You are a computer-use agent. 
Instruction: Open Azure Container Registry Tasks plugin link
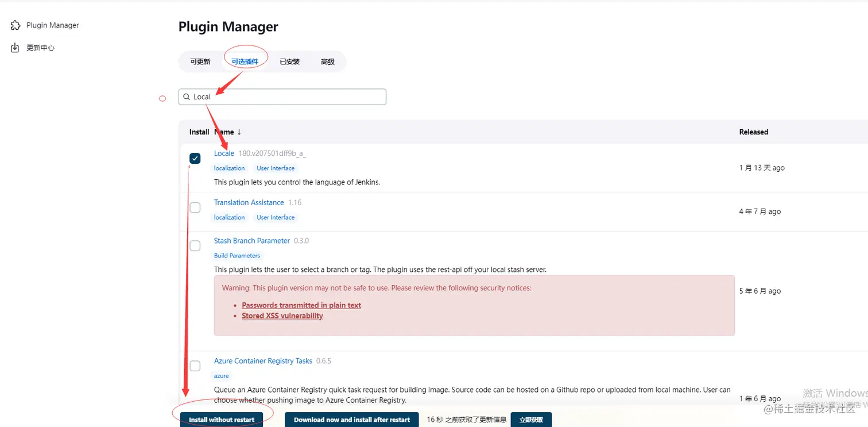(x=263, y=361)
